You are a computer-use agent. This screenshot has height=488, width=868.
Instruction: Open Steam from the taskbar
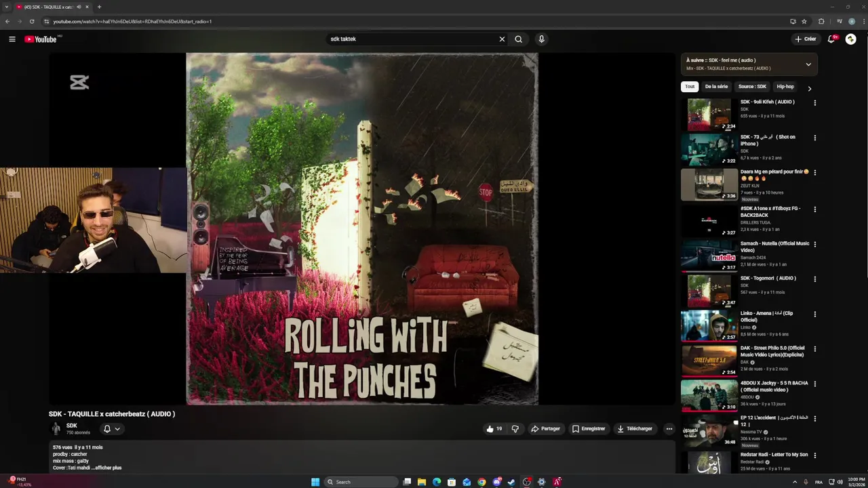coord(511,482)
